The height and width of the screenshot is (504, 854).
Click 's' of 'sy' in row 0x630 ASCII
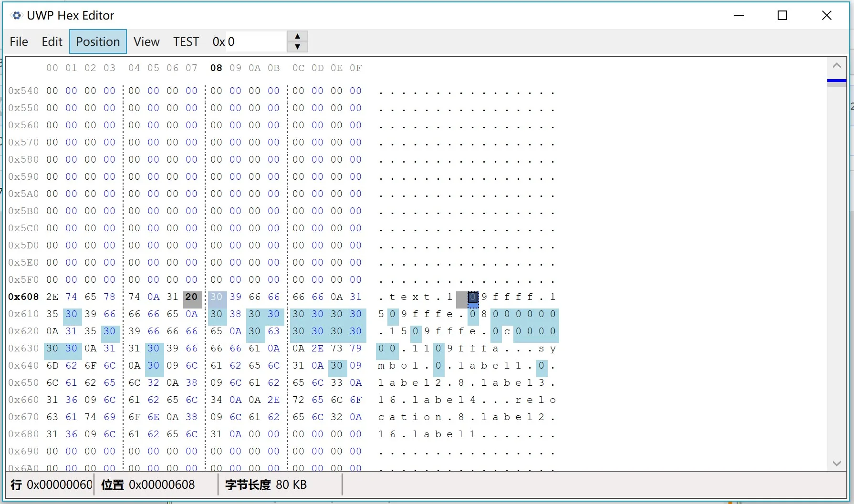541,349
